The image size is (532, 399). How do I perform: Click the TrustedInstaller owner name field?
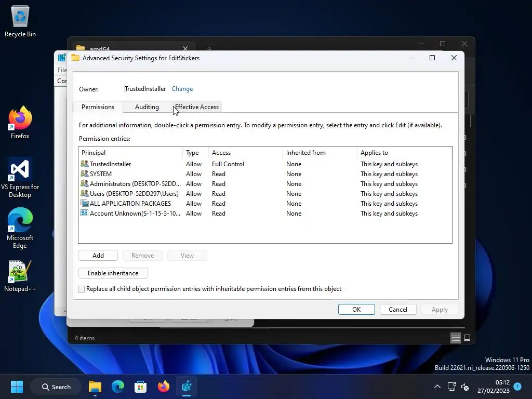(x=145, y=88)
